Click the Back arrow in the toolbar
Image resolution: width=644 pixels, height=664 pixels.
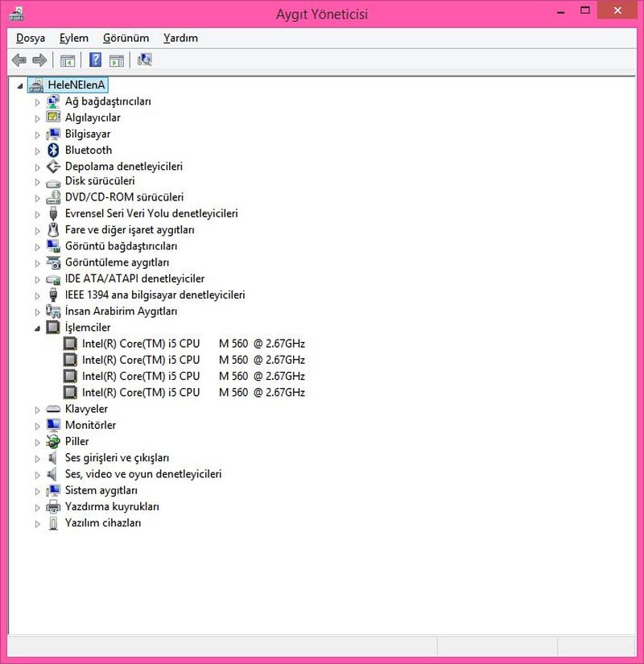tap(19, 60)
